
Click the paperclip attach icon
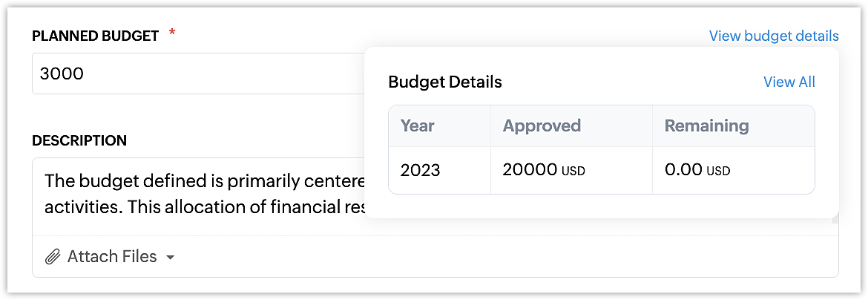pos(52,257)
